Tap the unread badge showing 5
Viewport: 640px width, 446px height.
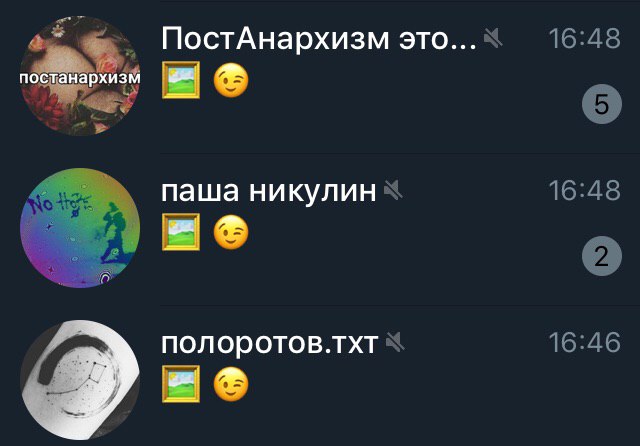602,104
